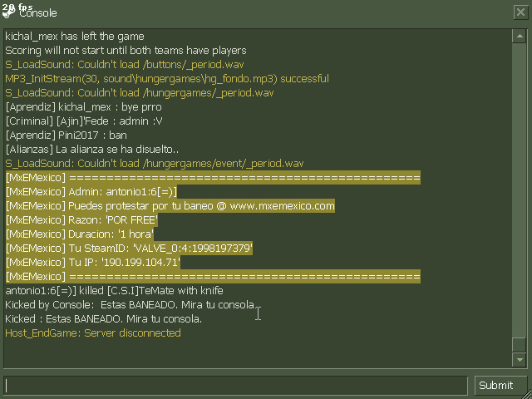Click the Host_EndGame: Server disconnected line
This screenshot has width=532, height=399.
93,333
